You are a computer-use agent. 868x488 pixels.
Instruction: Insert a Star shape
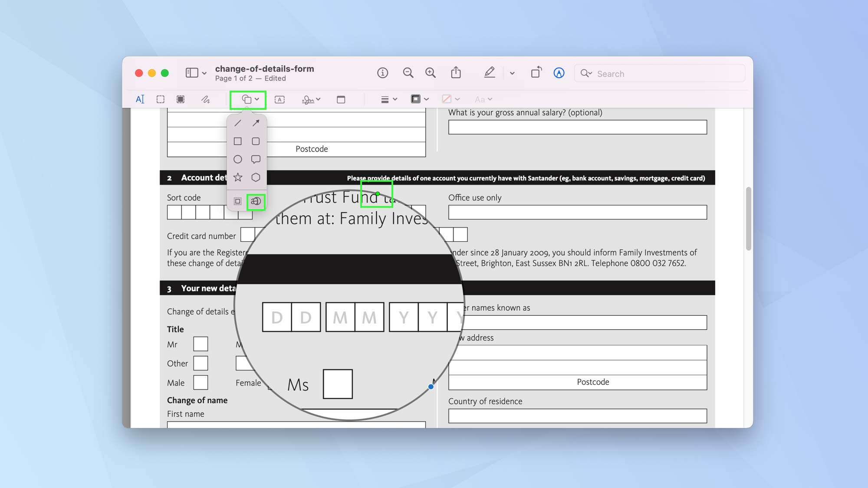(x=238, y=177)
